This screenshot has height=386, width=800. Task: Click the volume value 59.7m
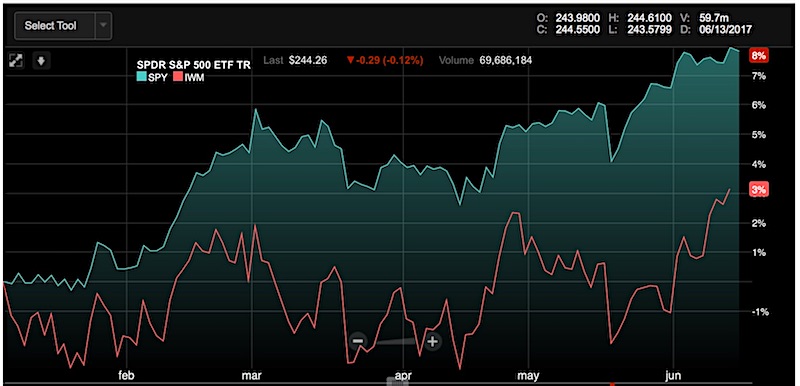click(x=714, y=18)
